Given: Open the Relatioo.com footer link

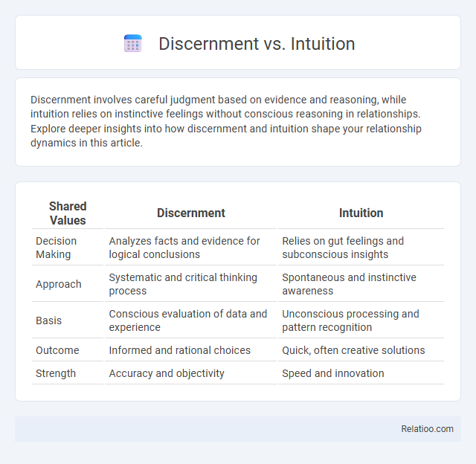Looking at the screenshot, I should click(x=427, y=429).
